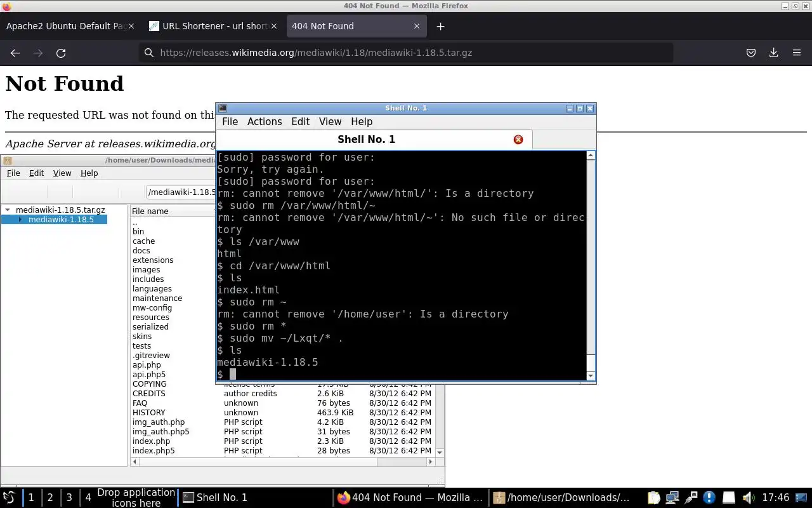
Task: Open network connections tray icon
Action: [672, 498]
